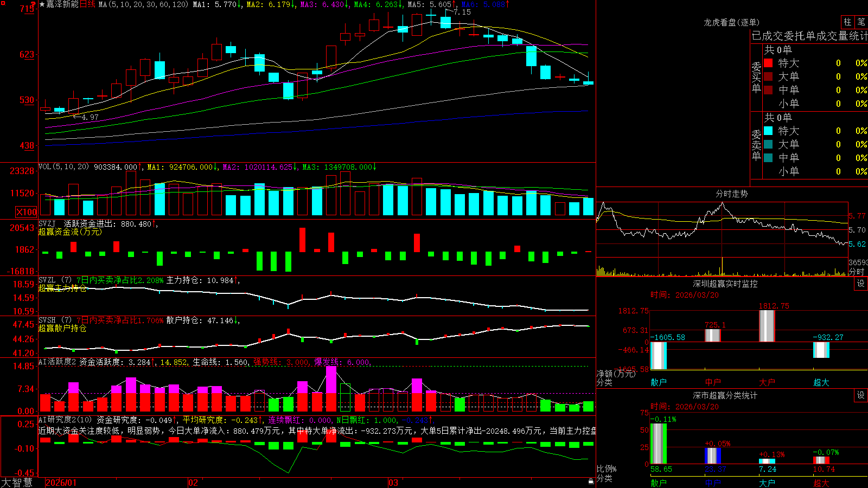Select the 日线 period label
The image size is (868, 488).
click(x=88, y=4)
